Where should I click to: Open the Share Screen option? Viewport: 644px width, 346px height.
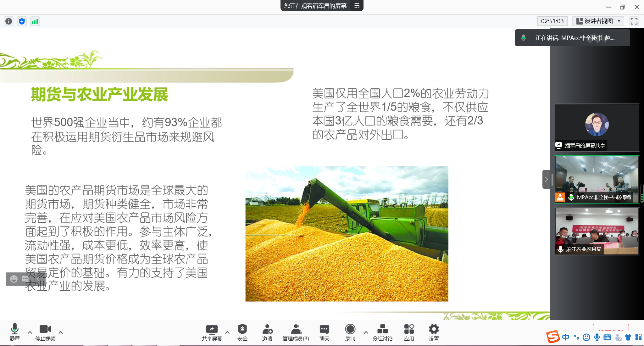[212, 332]
